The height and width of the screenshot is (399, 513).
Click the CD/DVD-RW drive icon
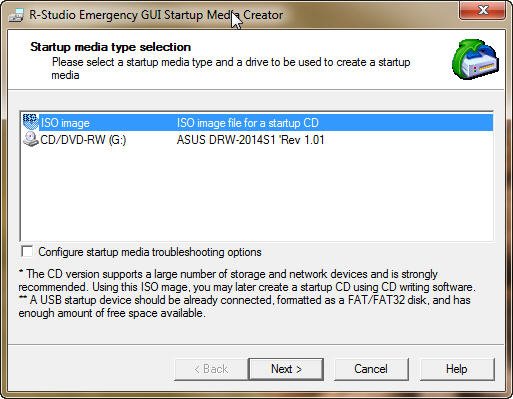[x=30, y=139]
